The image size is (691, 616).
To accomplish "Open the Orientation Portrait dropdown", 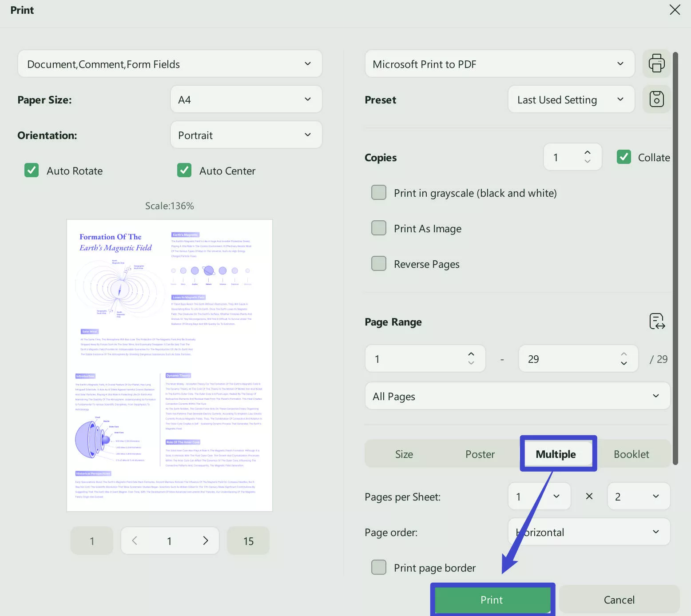I will [x=246, y=135].
